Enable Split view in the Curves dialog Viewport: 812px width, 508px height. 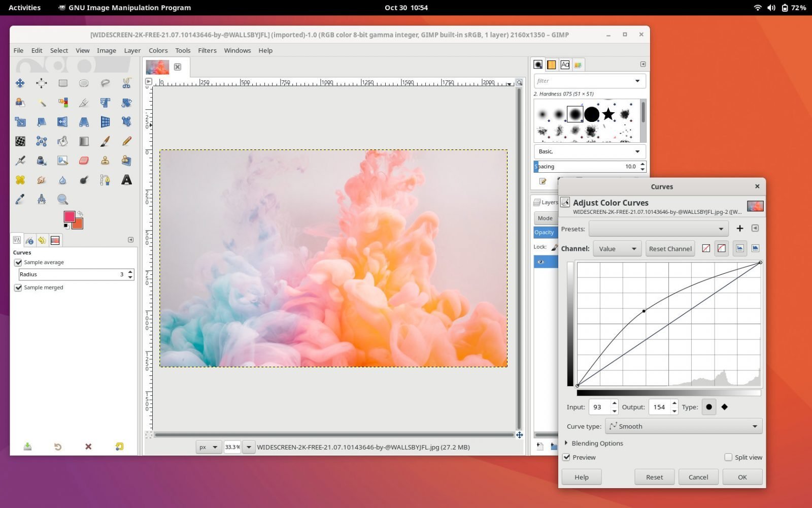pos(729,457)
